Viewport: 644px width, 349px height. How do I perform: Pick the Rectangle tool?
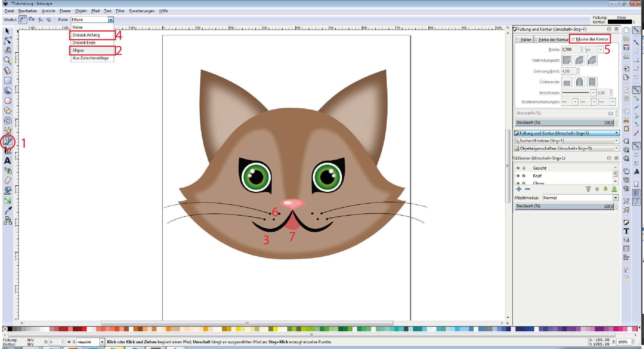click(8, 80)
